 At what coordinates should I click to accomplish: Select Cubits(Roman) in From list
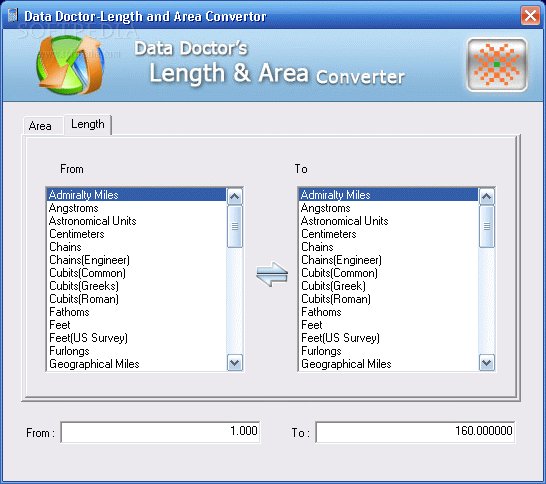(x=136, y=299)
